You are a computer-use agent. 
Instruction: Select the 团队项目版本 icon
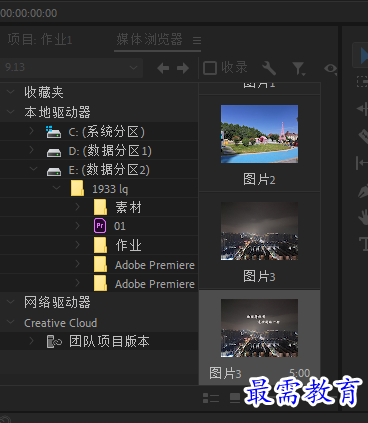point(54,342)
